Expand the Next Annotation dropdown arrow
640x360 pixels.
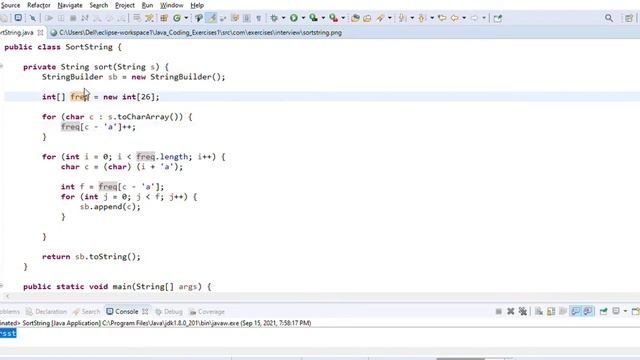click(412, 18)
